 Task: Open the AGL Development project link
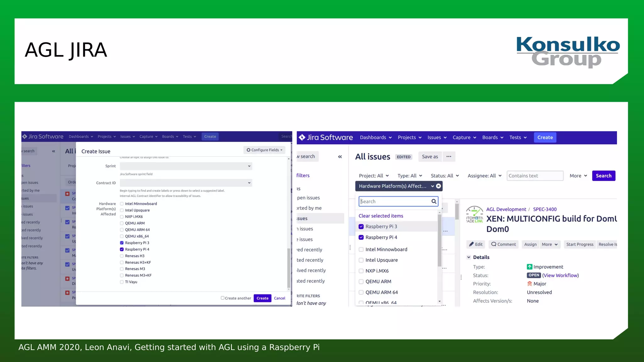[506, 209]
